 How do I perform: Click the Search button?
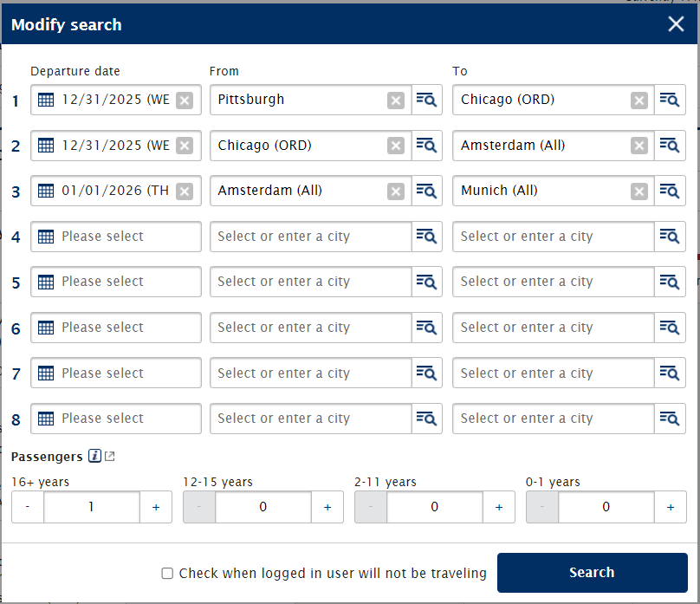(x=592, y=573)
